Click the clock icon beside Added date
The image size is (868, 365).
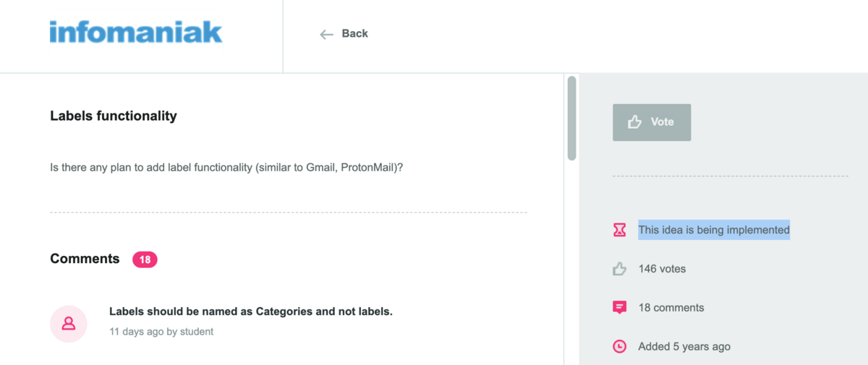coord(619,346)
